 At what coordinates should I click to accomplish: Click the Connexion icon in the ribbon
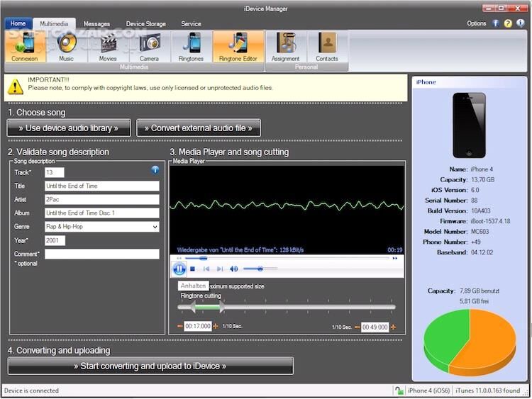point(25,47)
